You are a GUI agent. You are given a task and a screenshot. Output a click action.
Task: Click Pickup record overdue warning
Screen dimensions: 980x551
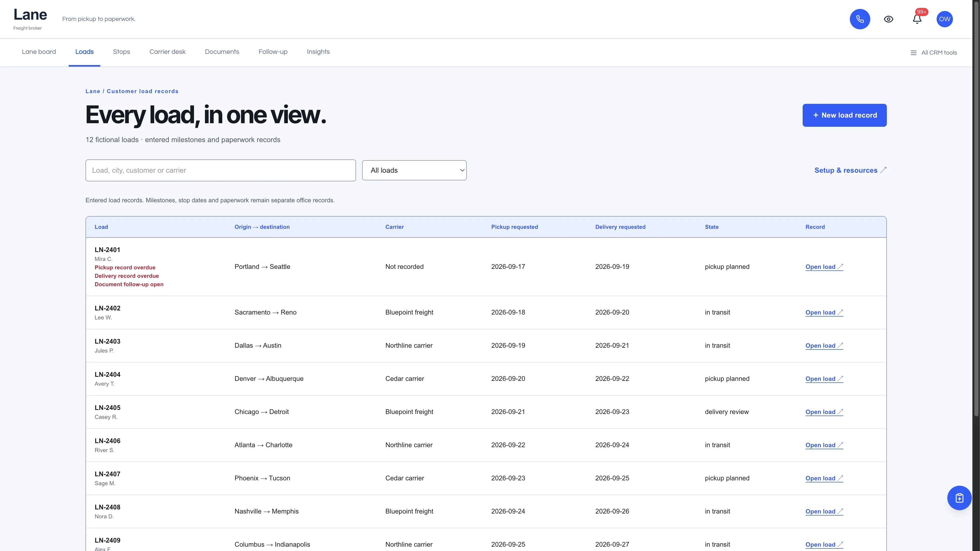click(125, 268)
